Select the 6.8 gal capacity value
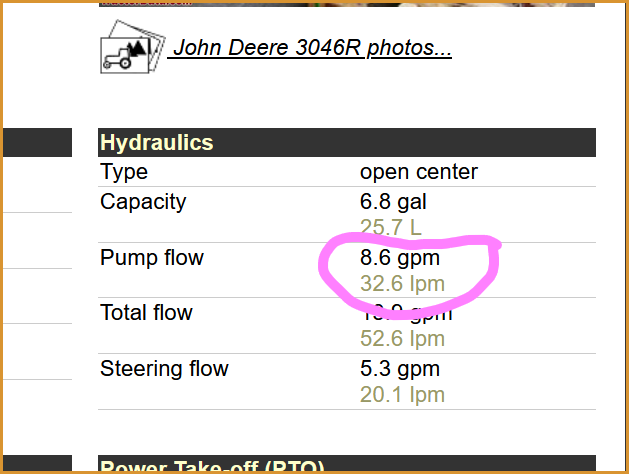The width and height of the screenshot is (629, 474). pyautogui.click(x=393, y=201)
